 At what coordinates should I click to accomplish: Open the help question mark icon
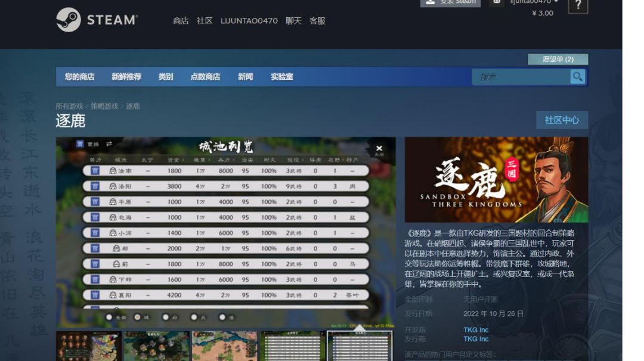pos(578,5)
